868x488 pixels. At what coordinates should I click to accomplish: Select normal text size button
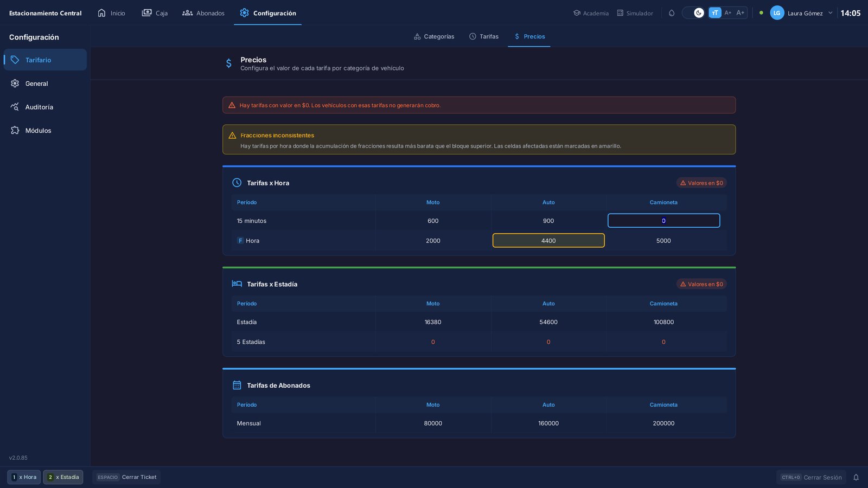[715, 13]
